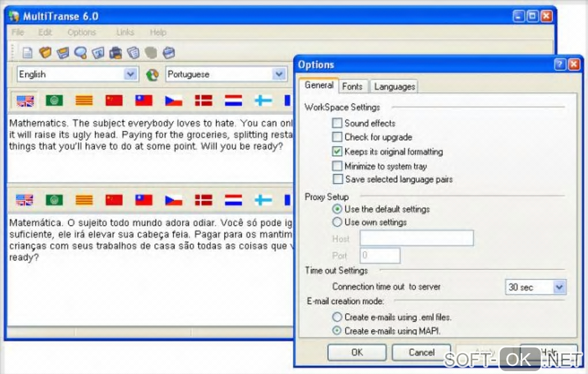The image size is (588, 374).
Task: Select the Danish flag in the source row
Action: (203, 100)
